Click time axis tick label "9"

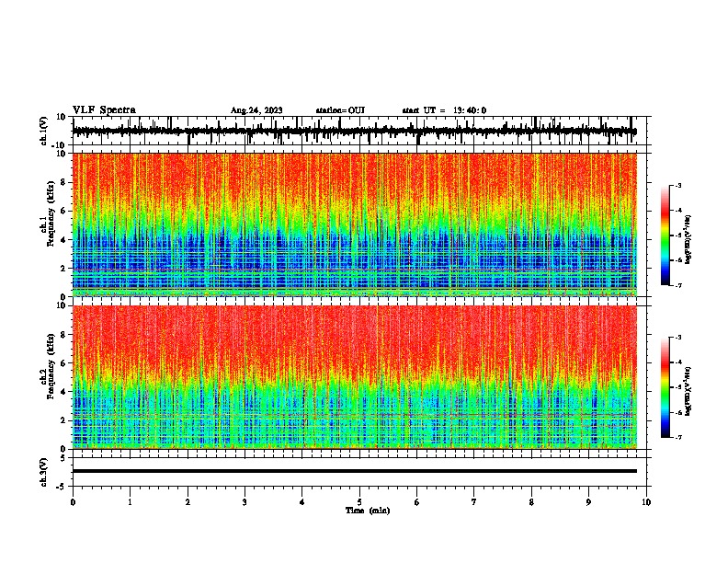tap(588, 502)
